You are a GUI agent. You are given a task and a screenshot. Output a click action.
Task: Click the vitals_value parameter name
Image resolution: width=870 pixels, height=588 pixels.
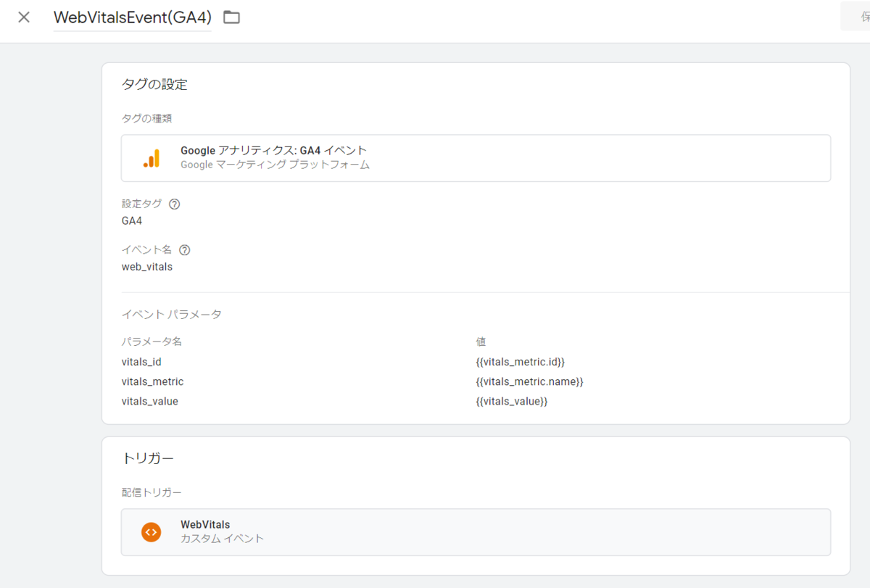pyautogui.click(x=150, y=401)
